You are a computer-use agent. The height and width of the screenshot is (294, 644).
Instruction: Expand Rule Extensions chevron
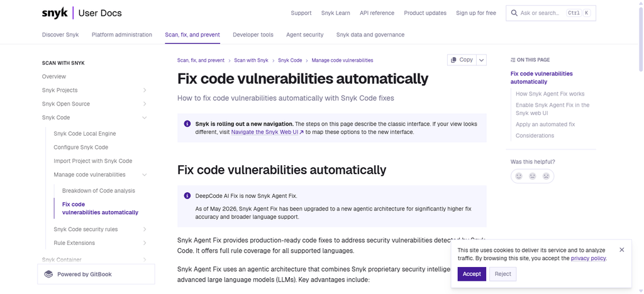145,243
